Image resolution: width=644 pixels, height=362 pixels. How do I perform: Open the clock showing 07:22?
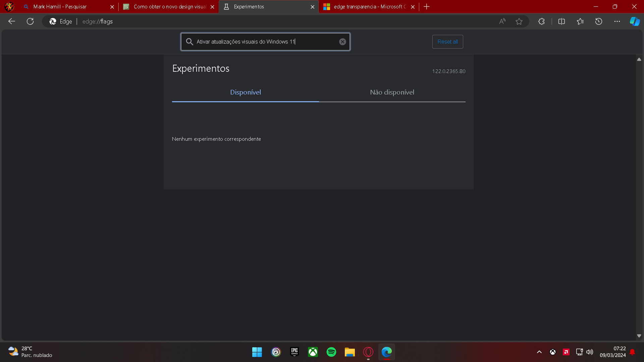pos(613,352)
